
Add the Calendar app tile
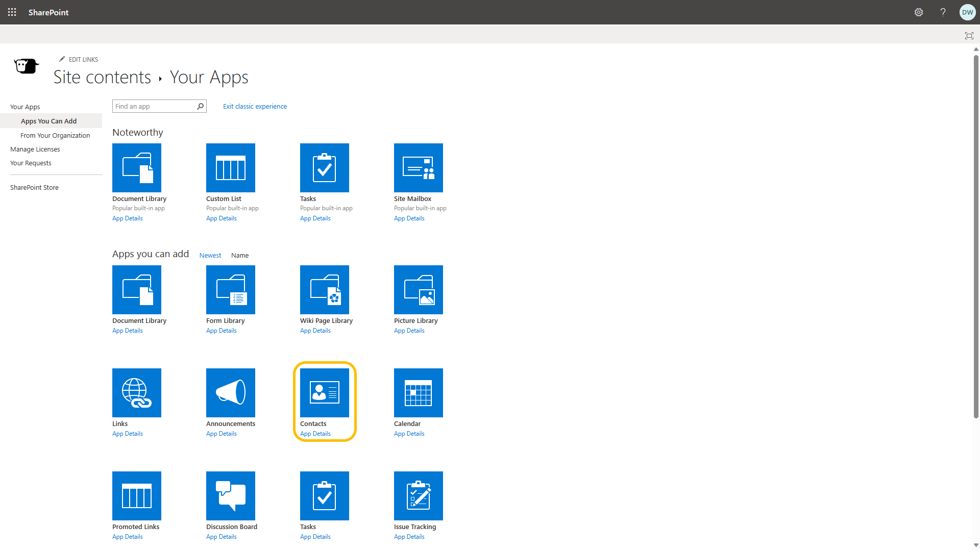click(418, 392)
